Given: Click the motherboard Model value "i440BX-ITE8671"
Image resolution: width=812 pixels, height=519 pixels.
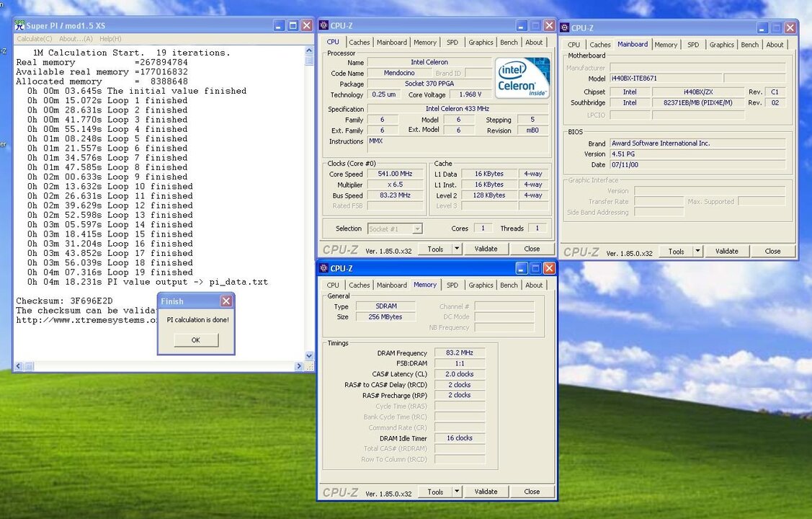Looking at the screenshot, I should tap(666, 79).
